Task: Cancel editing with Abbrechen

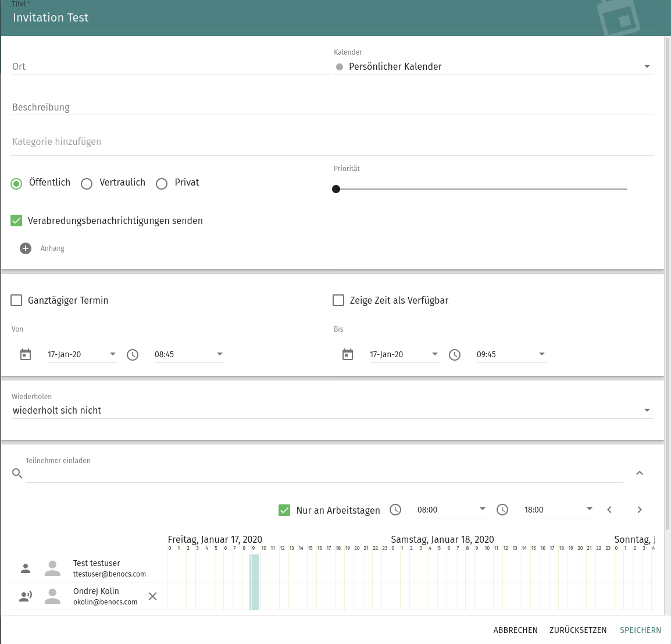Action: point(515,630)
